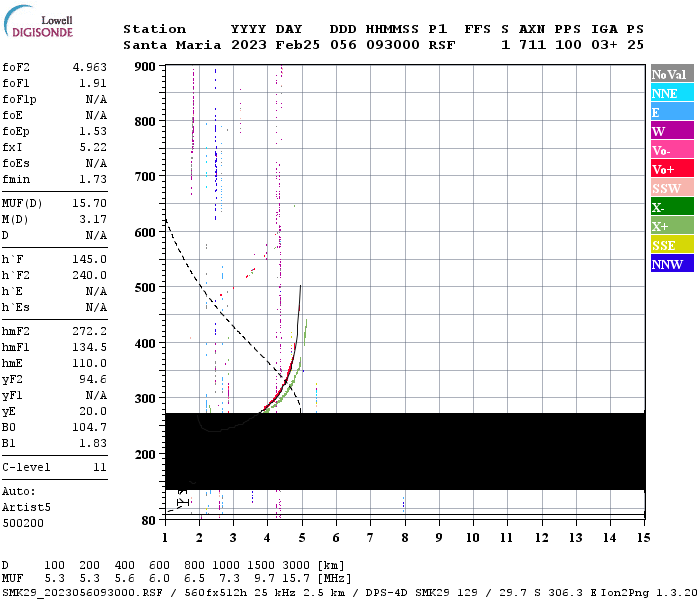The image size is (700, 600).
Task: Click the foEs N/A value
Action: (x=96, y=163)
